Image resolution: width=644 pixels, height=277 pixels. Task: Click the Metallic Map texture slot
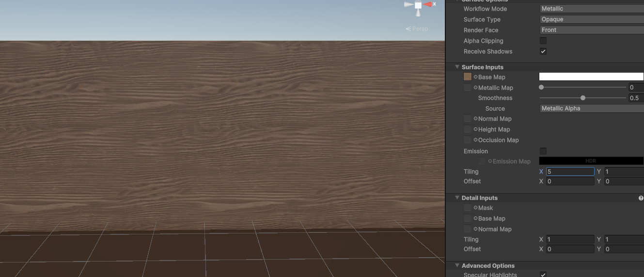468,88
